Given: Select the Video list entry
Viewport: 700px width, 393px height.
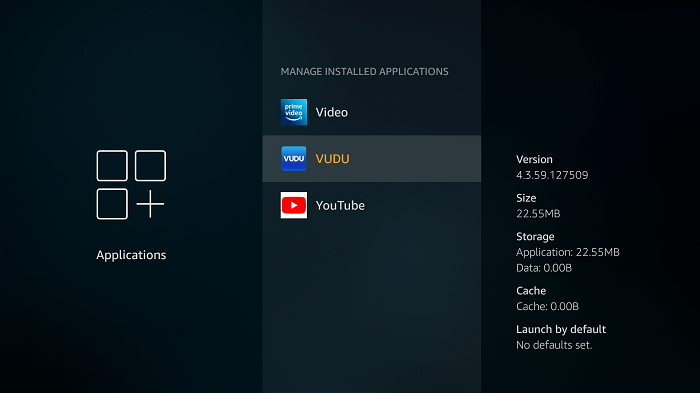Looking at the screenshot, I should 372,112.
